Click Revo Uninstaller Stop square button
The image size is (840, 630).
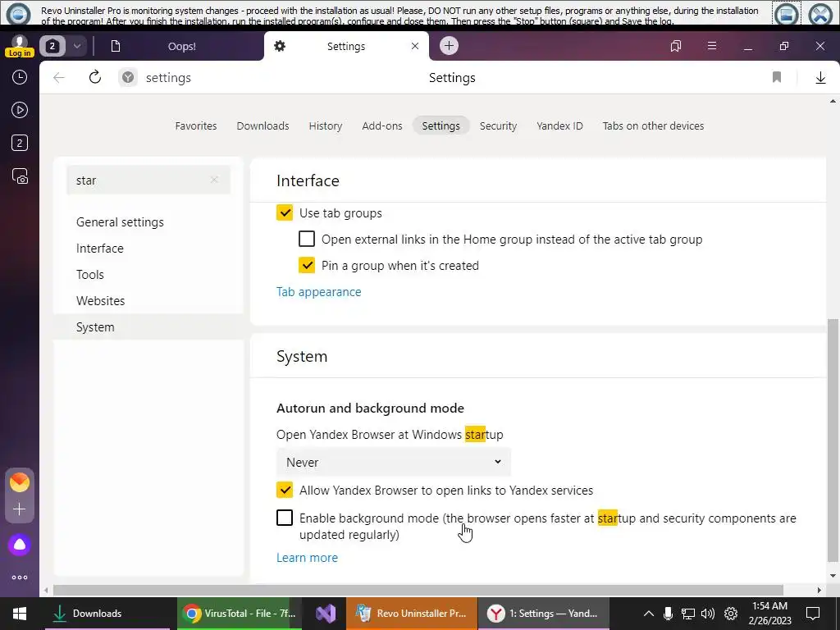[787, 13]
